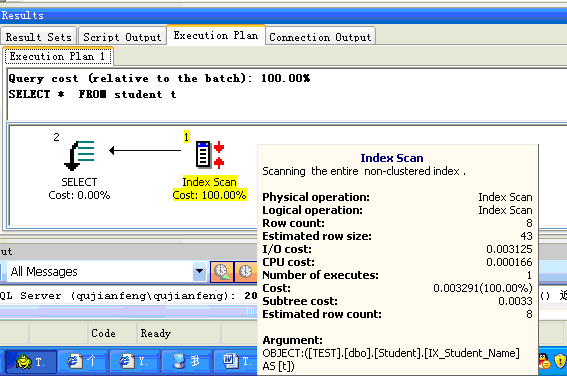Click the computer icon taskbar item

click(186, 361)
